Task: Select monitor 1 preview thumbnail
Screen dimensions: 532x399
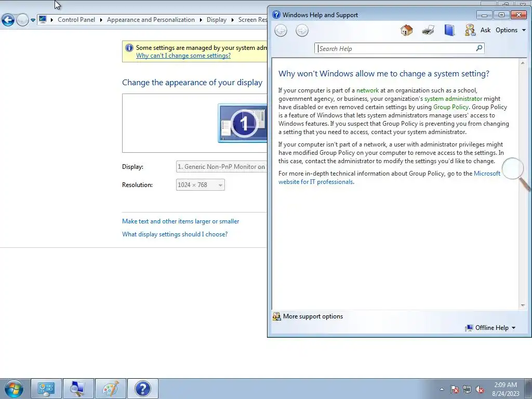Action: tap(242, 123)
